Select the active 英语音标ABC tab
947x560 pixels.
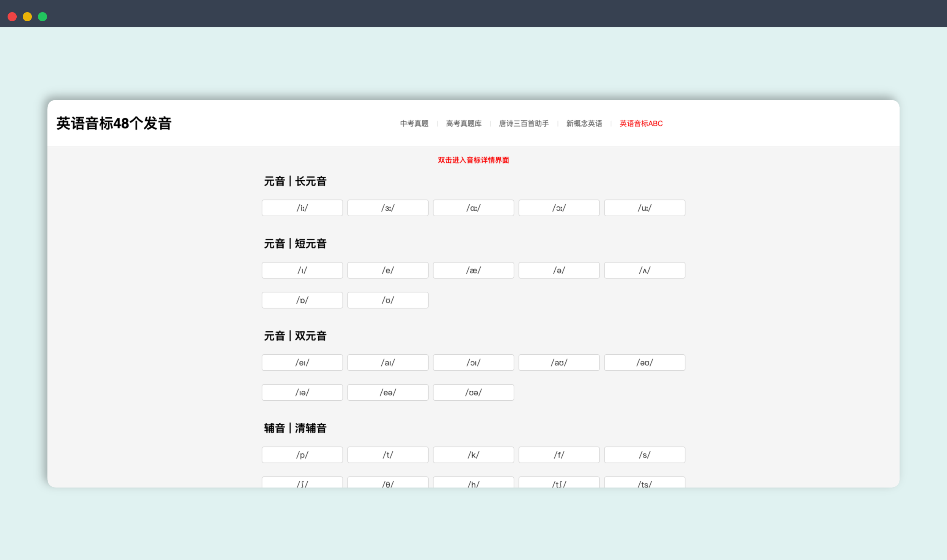point(641,124)
